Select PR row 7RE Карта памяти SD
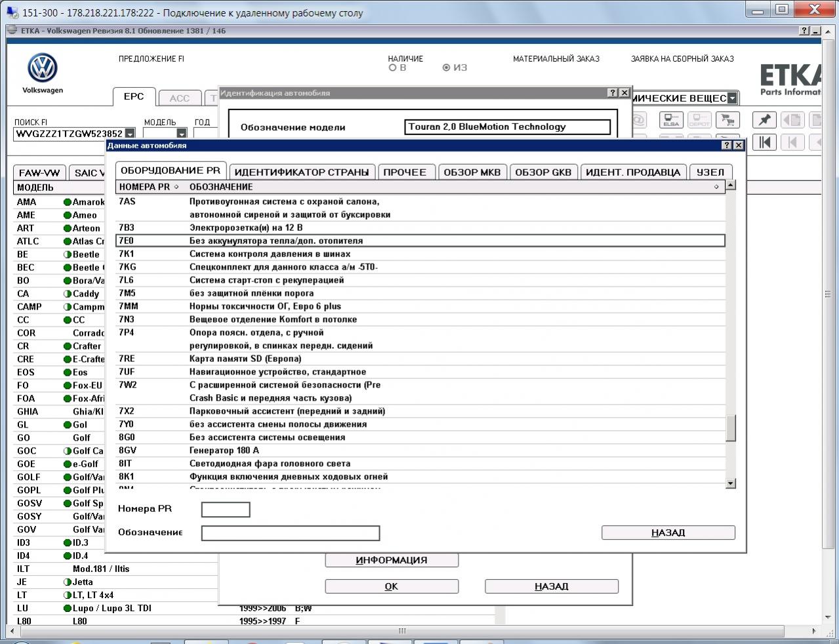This screenshot has height=644, width=839. 420,359
